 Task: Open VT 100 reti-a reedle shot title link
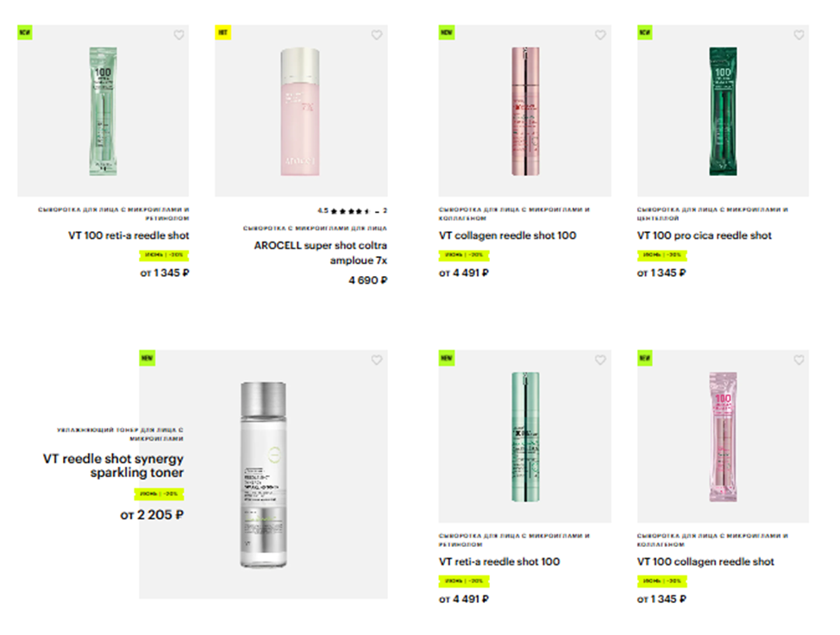129,236
